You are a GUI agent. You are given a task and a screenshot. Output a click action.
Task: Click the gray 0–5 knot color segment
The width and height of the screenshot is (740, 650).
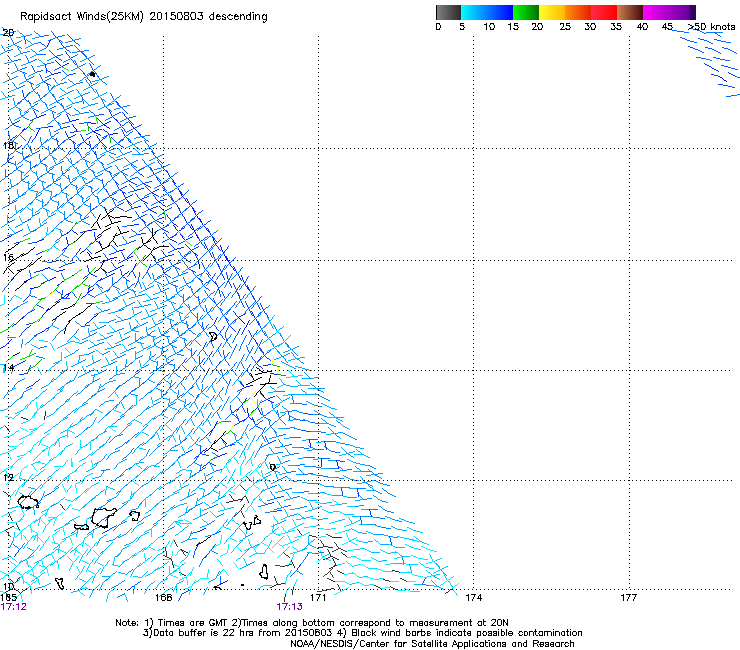(x=448, y=12)
